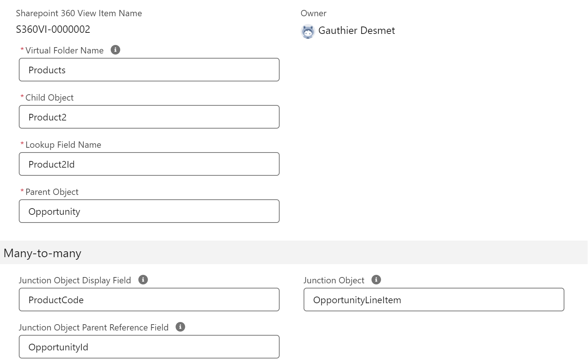588x364 pixels.
Task: Click the S360VI-0000002 record name value
Action: [x=53, y=29]
